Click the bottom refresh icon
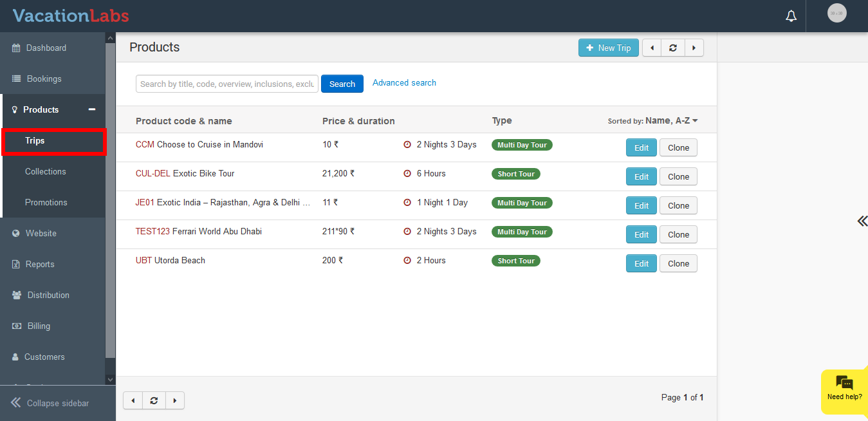The image size is (868, 421). pyautogui.click(x=154, y=400)
